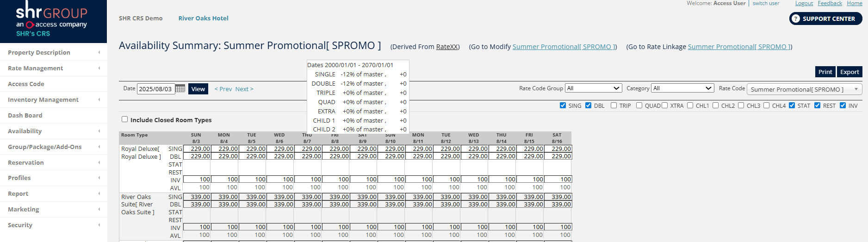Click the Print button
Image resolution: width=868 pixels, height=242 pixels.
tap(825, 72)
